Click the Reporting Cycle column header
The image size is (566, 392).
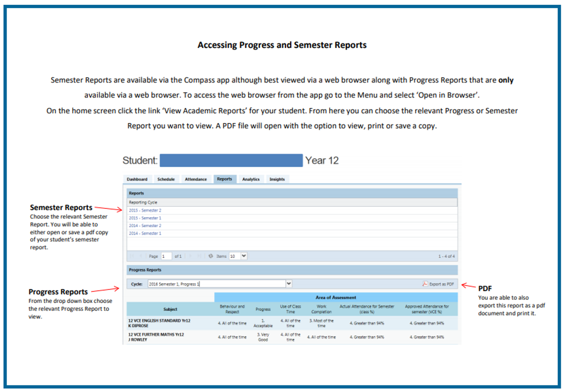pyautogui.click(x=143, y=202)
